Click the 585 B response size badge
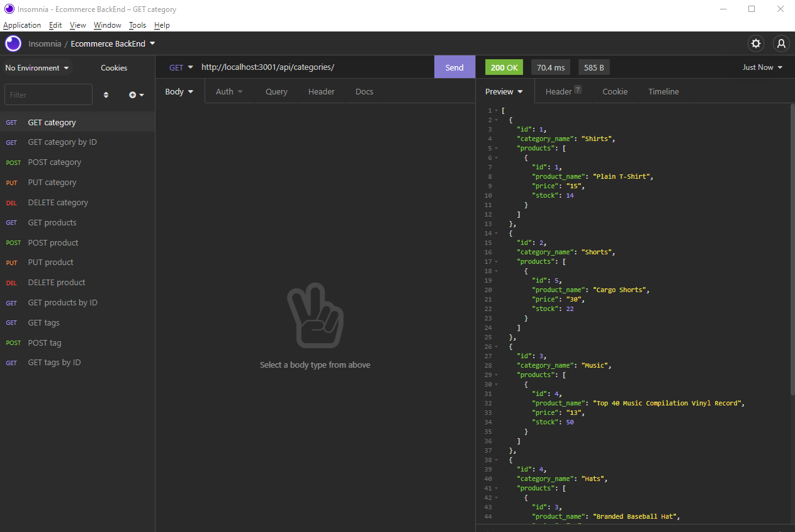This screenshot has width=795, height=532. point(594,67)
